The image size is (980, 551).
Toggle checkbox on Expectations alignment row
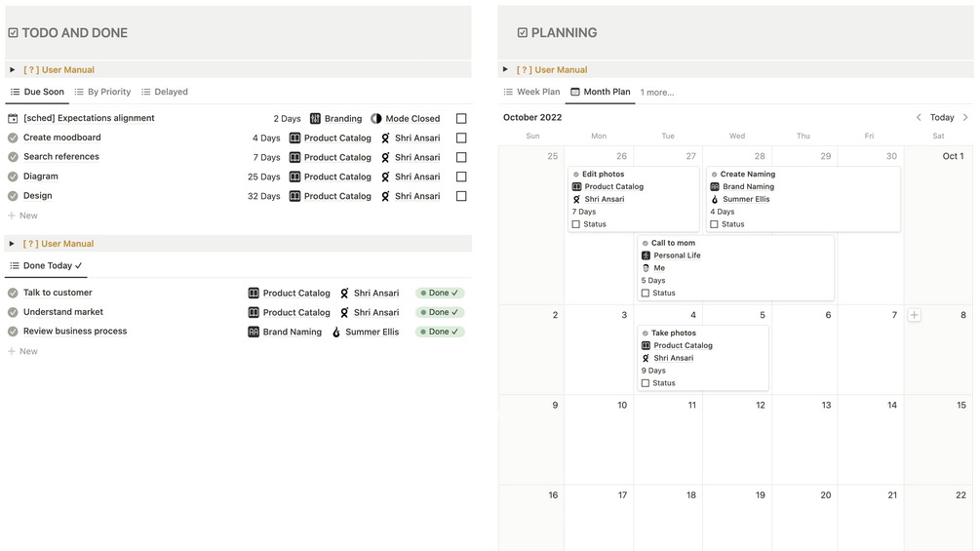click(461, 119)
